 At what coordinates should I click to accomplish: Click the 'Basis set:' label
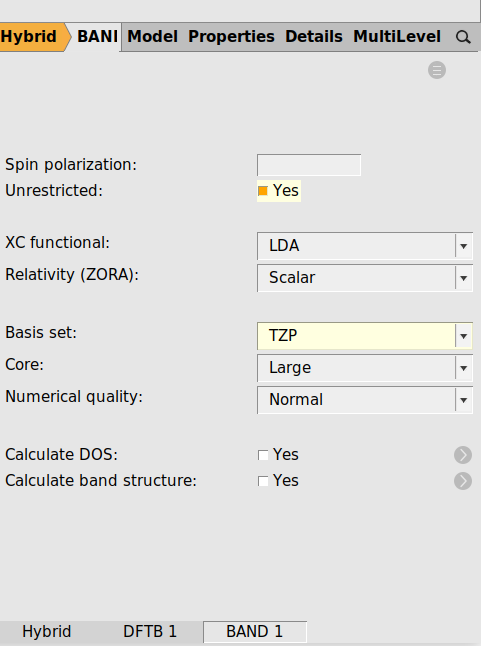click(x=41, y=332)
